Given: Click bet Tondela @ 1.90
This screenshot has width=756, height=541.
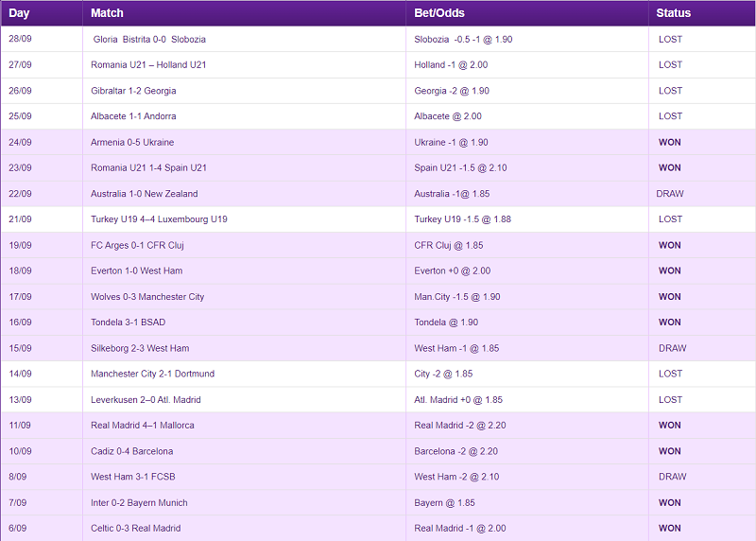Looking at the screenshot, I should 446,323.
